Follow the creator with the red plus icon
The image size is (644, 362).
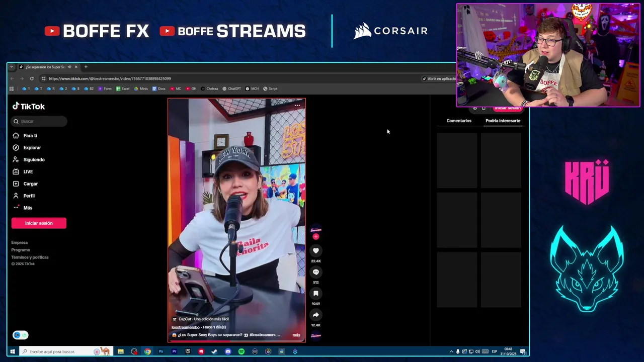[x=316, y=236]
